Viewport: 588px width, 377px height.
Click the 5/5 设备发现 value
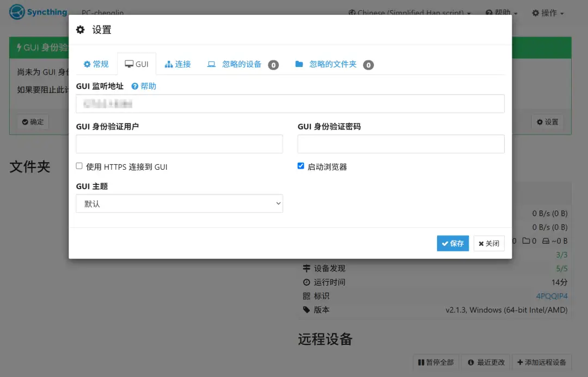(x=562, y=269)
